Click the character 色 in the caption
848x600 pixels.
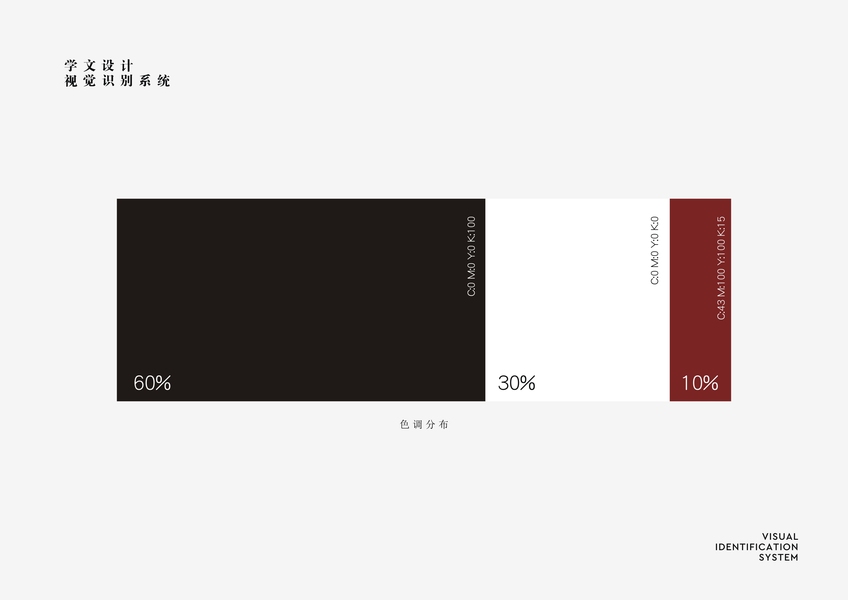pyautogui.click(x=405, y=425)
